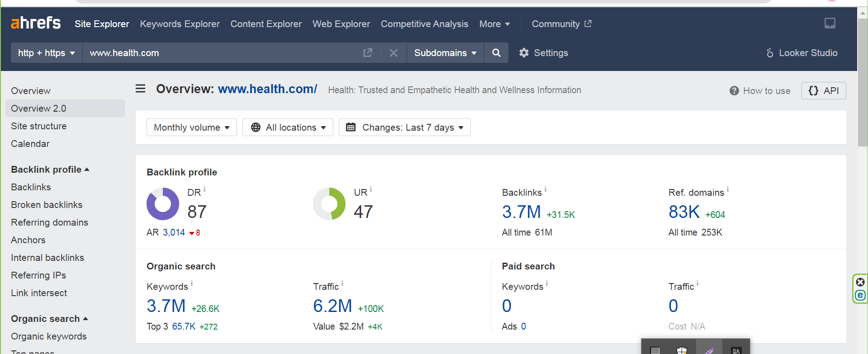
Task: Click the ahrefs logo
Action: click(36, 23)
